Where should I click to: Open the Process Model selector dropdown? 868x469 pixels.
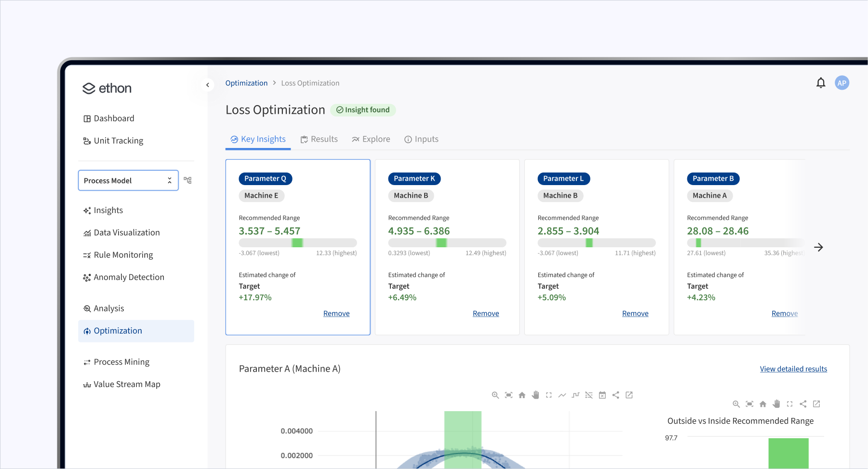(x=170, y=180)
